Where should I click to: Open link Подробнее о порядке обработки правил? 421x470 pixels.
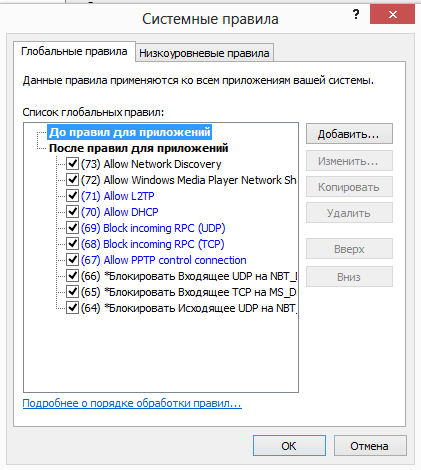132,403
